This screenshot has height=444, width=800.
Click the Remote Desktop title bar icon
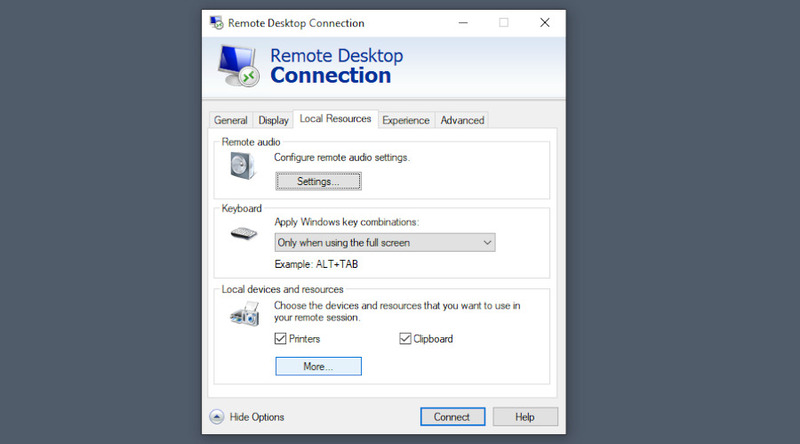(x=217, y=22)
